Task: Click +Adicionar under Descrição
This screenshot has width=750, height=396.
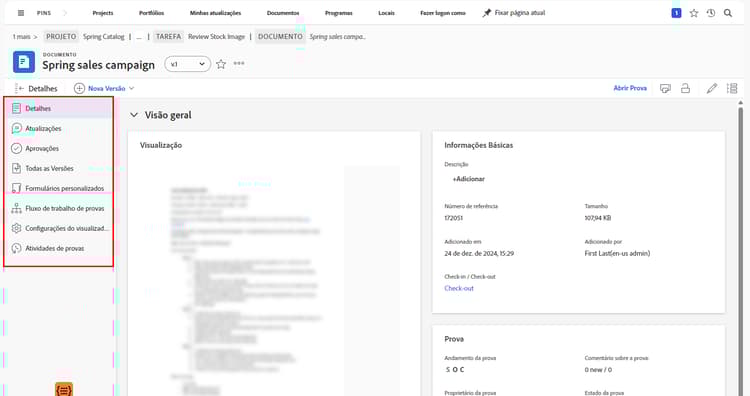Action: [468, 179]
